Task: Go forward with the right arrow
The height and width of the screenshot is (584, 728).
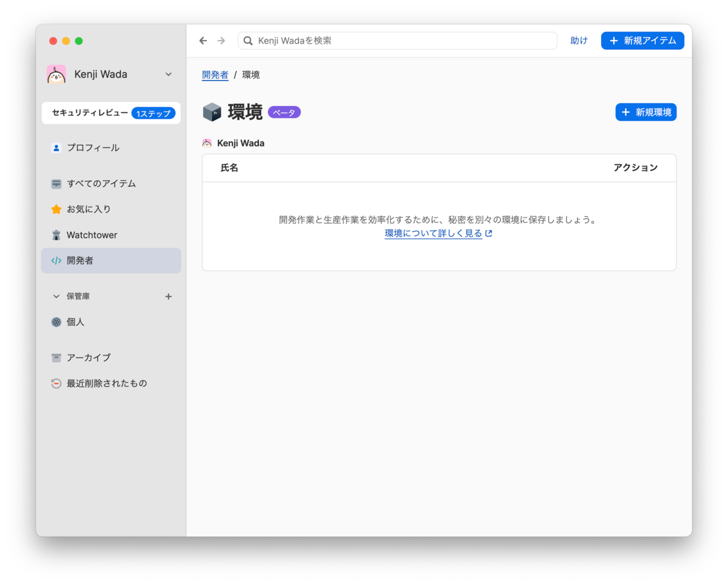Action: (x=221, y=41)
